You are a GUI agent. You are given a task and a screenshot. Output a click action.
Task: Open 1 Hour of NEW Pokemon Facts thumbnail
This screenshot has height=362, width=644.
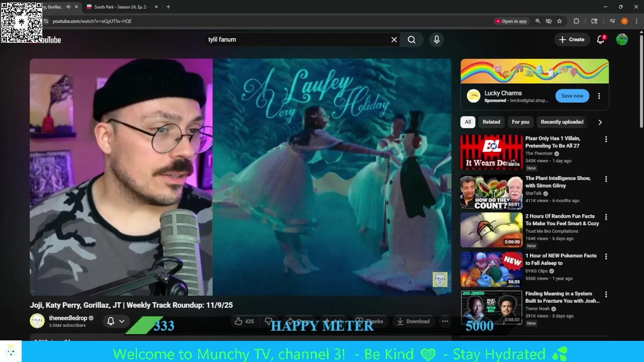pos(492,269)
